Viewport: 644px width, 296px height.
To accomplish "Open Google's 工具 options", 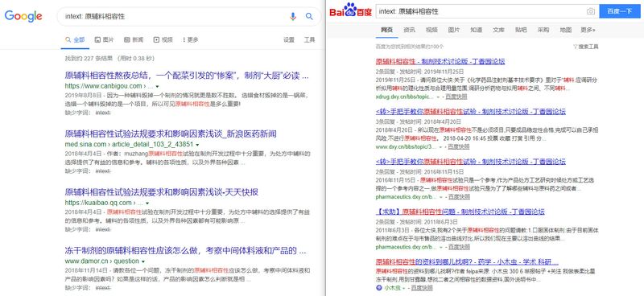I will (x=309, y=40).
